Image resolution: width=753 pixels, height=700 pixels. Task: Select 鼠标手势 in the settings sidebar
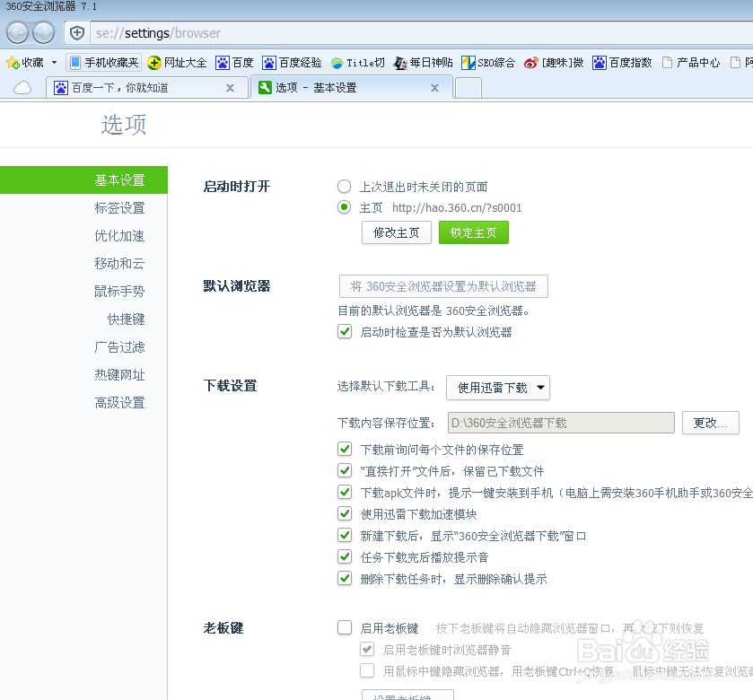pos(118,291)
